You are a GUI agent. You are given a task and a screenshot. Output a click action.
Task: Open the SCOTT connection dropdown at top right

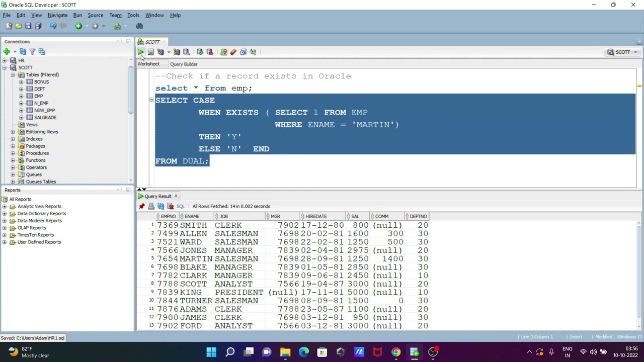[x=635, y=52]
